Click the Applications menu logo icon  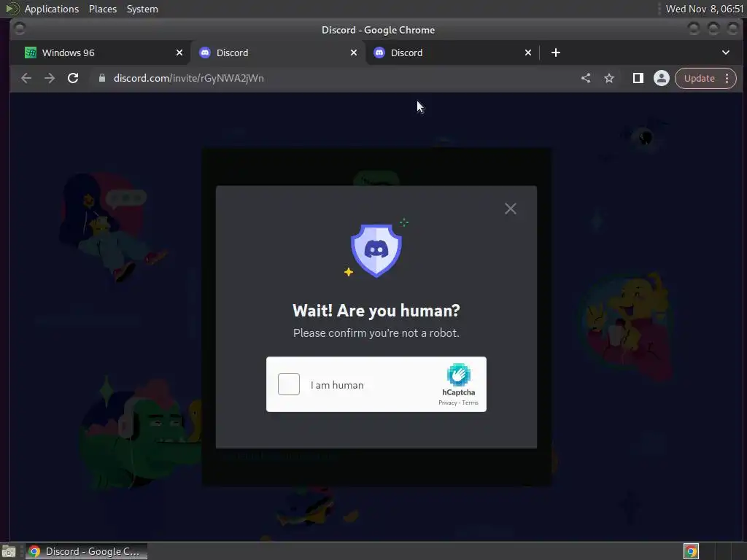(12, 9)
